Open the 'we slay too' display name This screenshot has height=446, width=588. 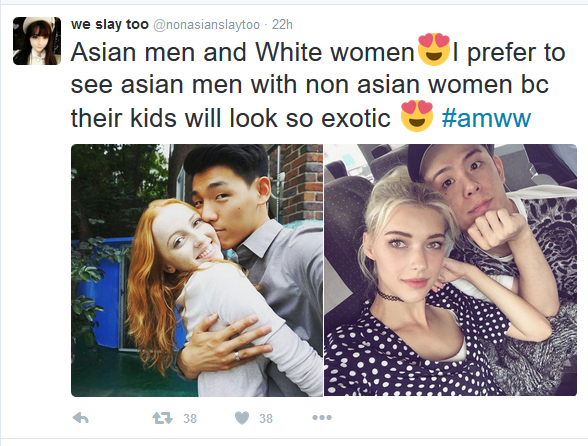(110, 24)
